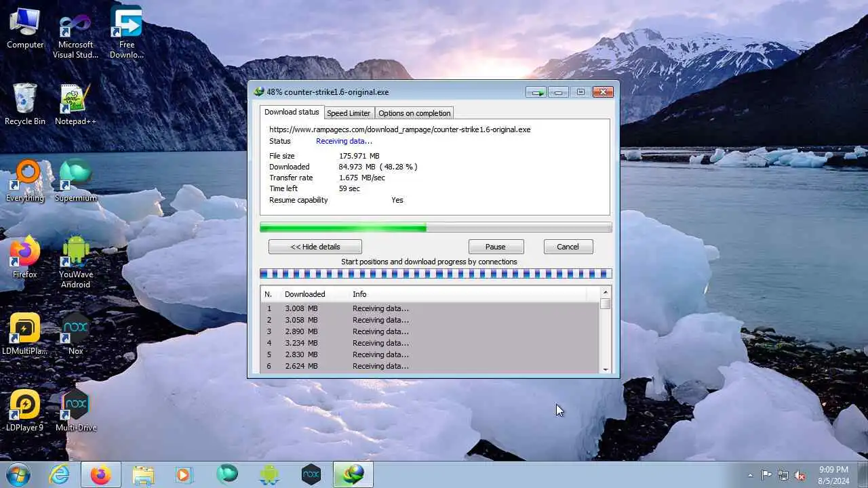Launch the Everything search shortcut

pyautogui.click(x=25, y=181)
